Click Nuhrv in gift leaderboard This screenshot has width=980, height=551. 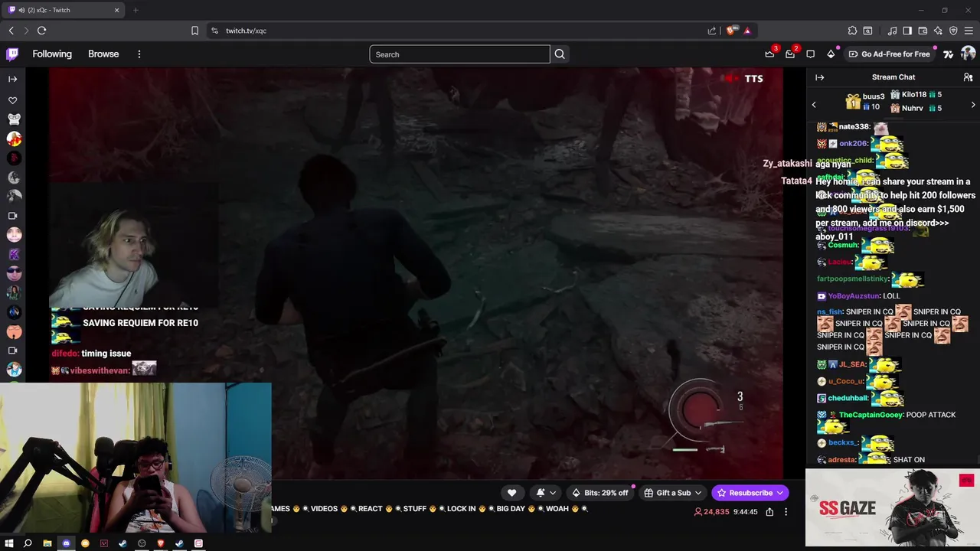coord(912,108)
